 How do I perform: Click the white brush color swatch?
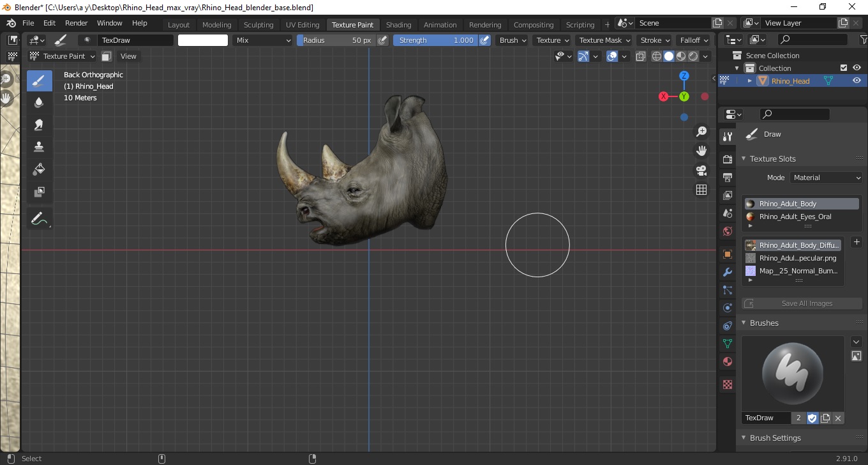[203, 40]
